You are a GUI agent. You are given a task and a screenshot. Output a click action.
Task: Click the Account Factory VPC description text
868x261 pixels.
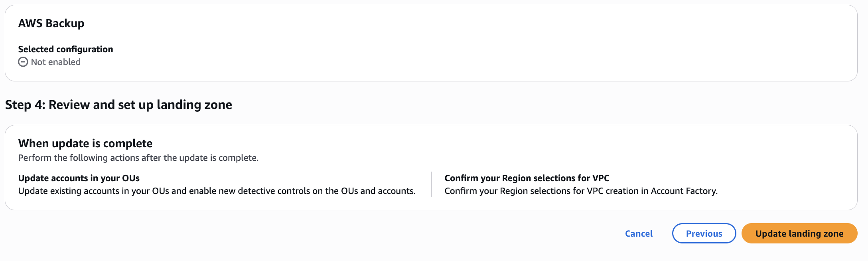[581, 191]
